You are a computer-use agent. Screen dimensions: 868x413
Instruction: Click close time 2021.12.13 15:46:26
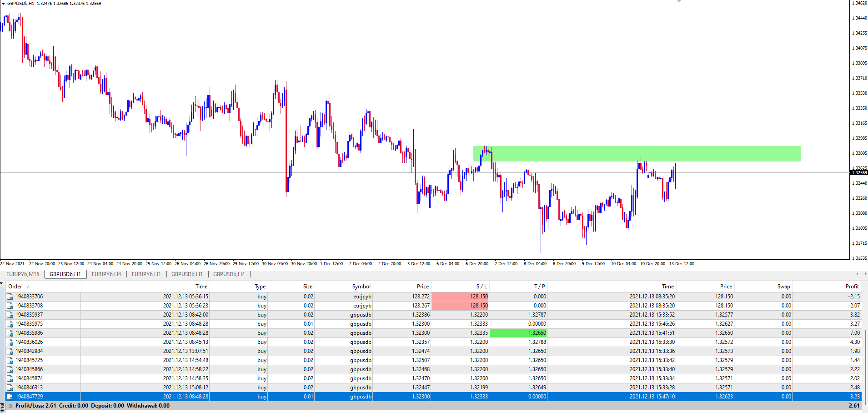[652, 324]
